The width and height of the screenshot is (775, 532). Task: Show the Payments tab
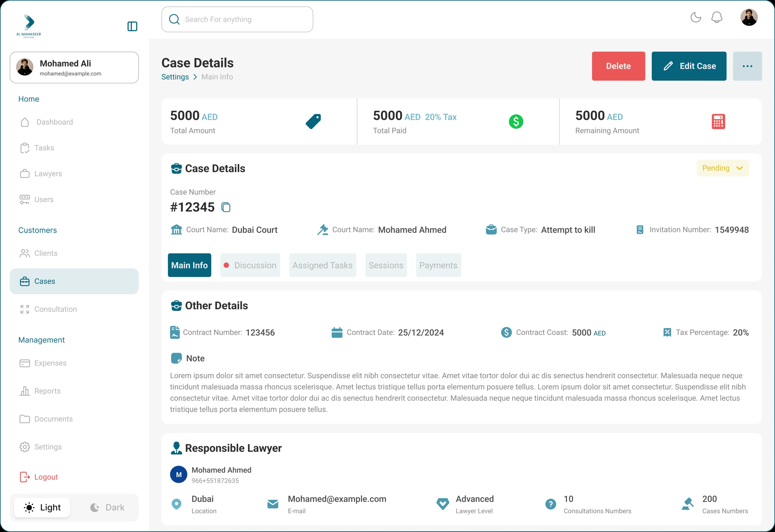(x=438, y=265)
